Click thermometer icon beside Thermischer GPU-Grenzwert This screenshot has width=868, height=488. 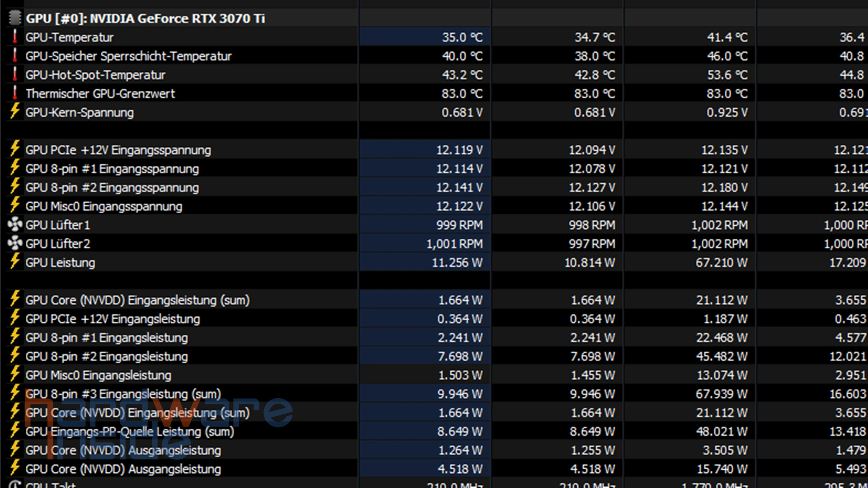15,93
